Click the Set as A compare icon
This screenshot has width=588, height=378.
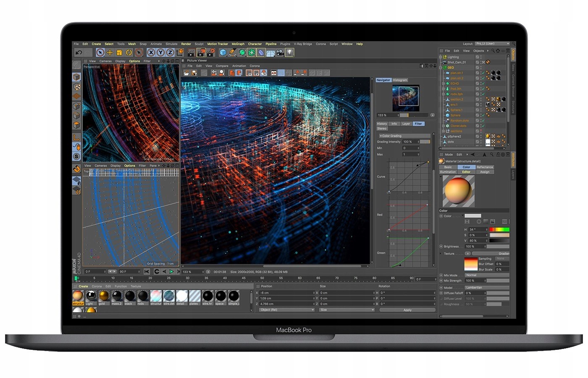pos(297,73)
